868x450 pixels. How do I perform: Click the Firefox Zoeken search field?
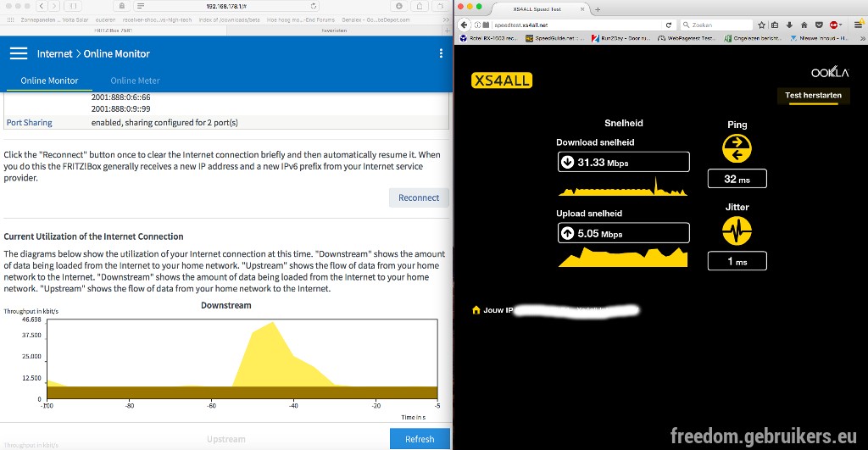(716, 25)
